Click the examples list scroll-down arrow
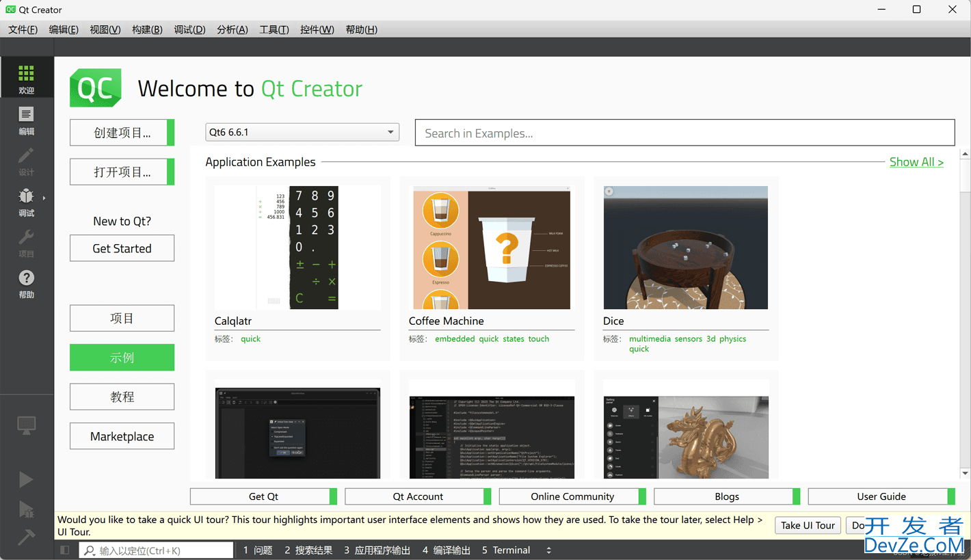This screenshot has height=560, width=971. click(x=965, y=473)
